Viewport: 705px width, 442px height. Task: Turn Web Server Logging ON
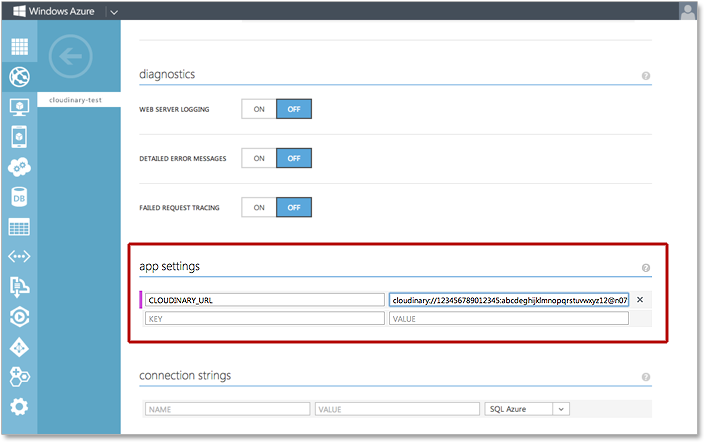pyautogui.click(x=259, y=109)
